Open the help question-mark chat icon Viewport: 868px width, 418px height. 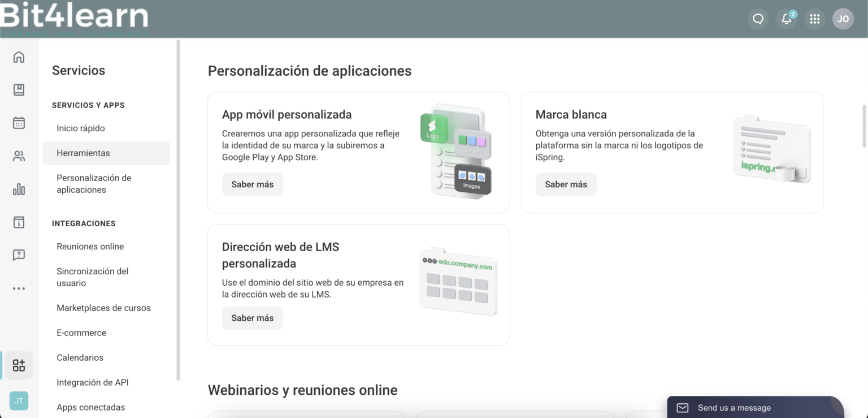[19, 255]
